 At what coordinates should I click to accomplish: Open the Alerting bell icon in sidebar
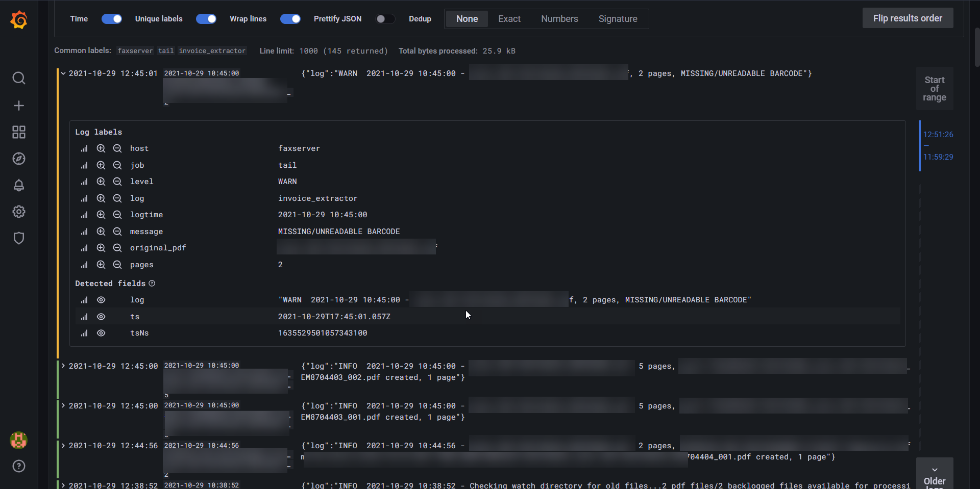(19, 185)
